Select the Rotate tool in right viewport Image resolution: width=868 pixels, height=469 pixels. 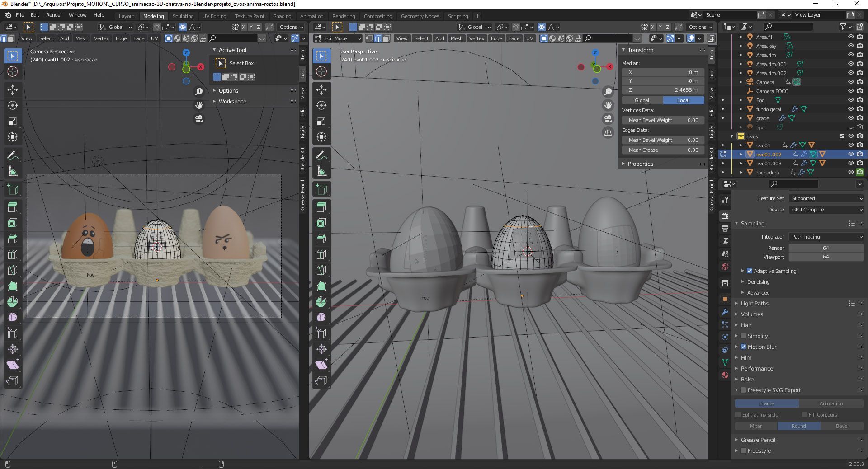coord(321,105)
